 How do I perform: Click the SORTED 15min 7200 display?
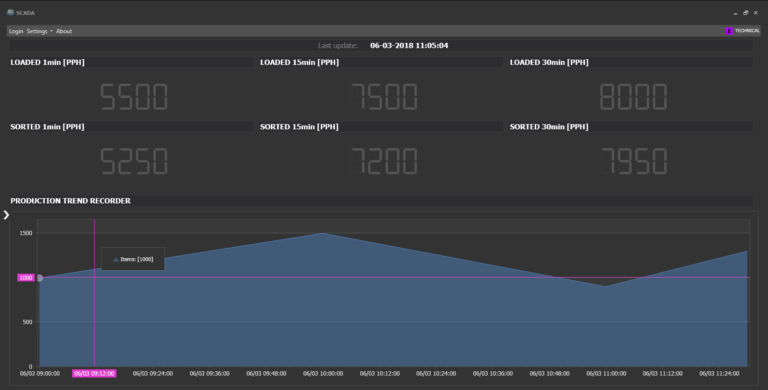tap(384, 161)
